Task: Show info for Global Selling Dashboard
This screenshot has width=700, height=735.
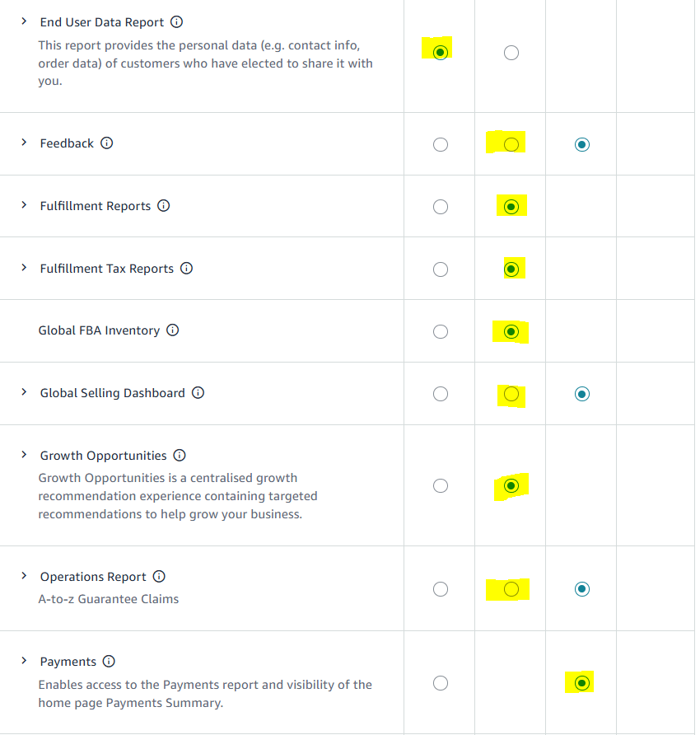Action: pos(198,393)
